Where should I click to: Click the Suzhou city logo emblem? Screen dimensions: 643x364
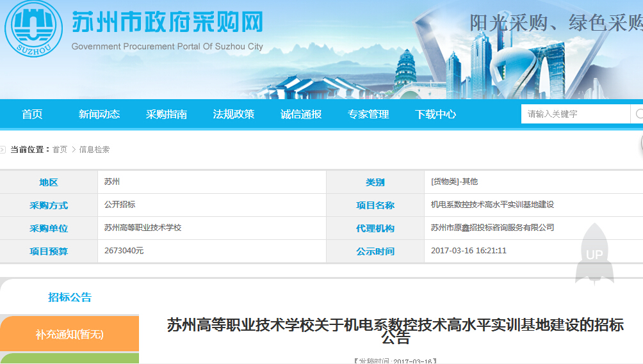[34, 29]
